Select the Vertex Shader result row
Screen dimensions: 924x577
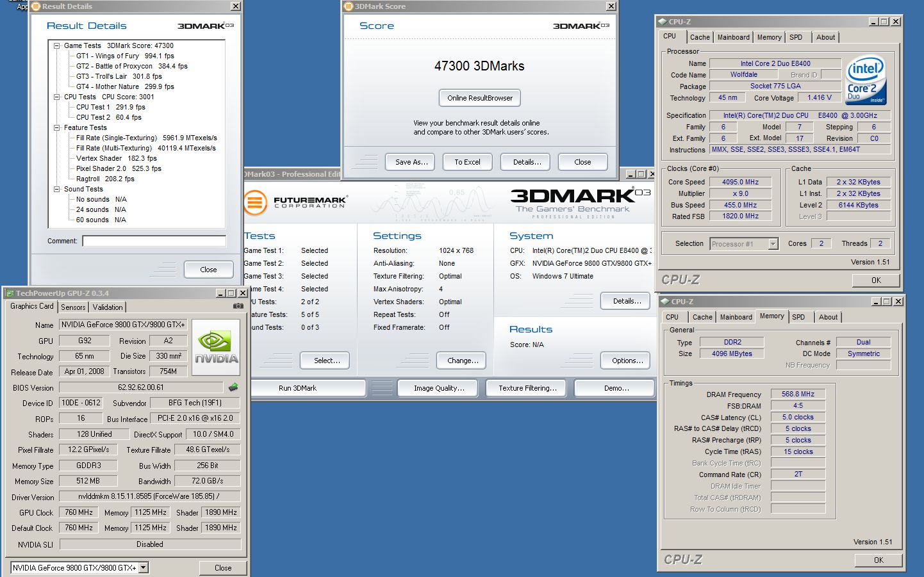pos(116,158)
